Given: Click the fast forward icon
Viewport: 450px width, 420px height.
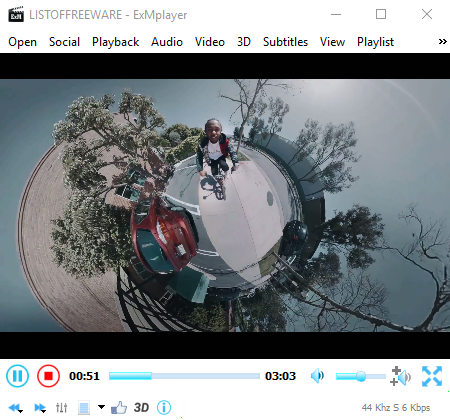Looking at the screenshot, I should (x=40, y=408).
